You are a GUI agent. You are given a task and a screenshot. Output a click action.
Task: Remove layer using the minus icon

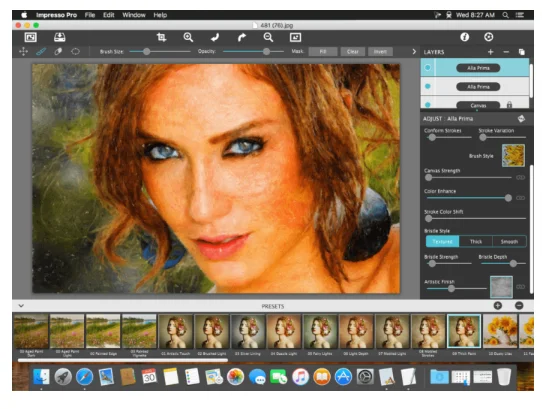[506, 52]
